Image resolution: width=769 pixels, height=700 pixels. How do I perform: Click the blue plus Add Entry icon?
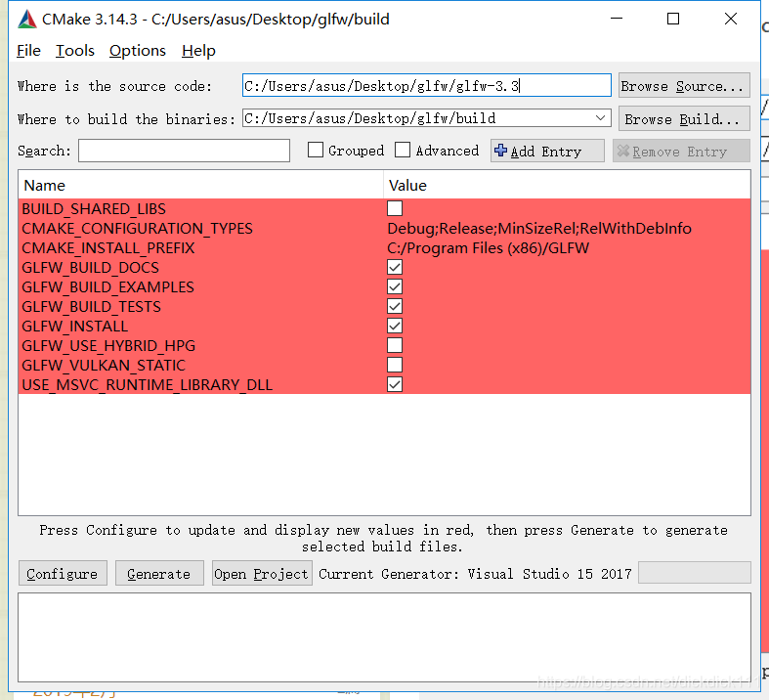pyautogui.click(x=500, y=151)
